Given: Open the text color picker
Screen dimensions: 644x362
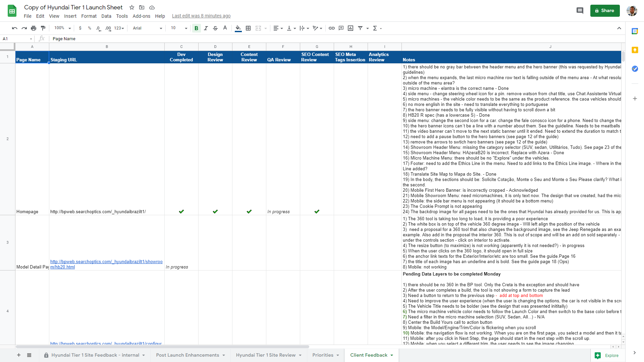Looking at the screenshot, I should 225,28.
